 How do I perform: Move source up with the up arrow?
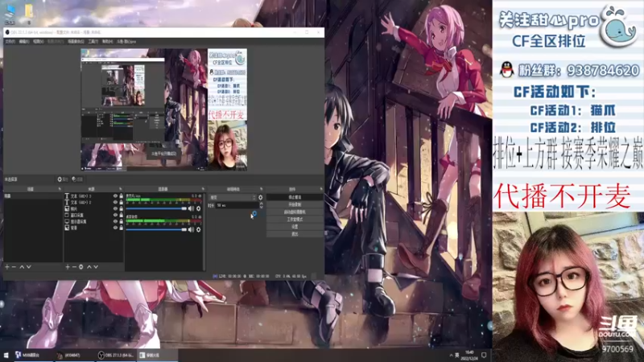[x=89, y=267]
